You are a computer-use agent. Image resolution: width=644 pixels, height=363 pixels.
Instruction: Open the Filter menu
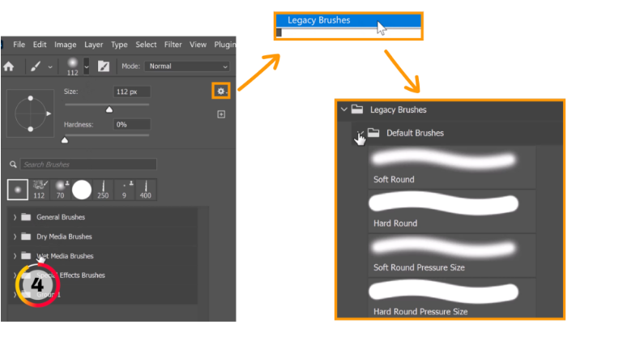173,45
